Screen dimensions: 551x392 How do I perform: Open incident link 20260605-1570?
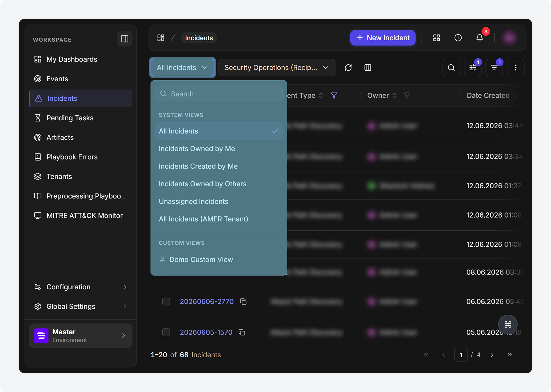[x=206, y=332]
